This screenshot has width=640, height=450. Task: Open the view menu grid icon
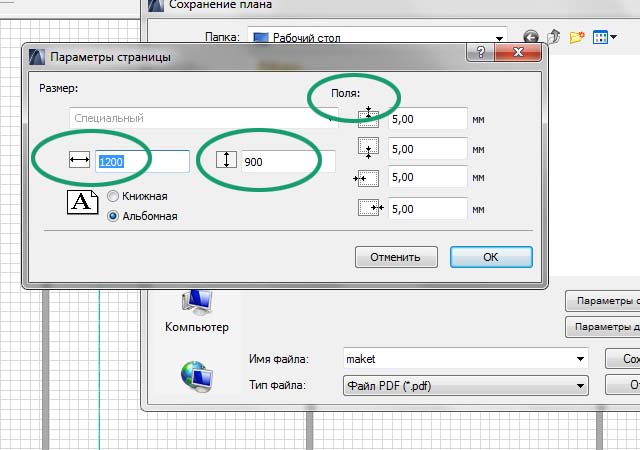coord(601,38)
